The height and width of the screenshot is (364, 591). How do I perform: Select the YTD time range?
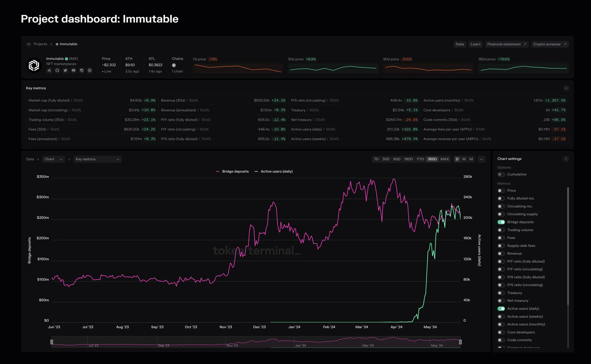(x=420, y=159)
